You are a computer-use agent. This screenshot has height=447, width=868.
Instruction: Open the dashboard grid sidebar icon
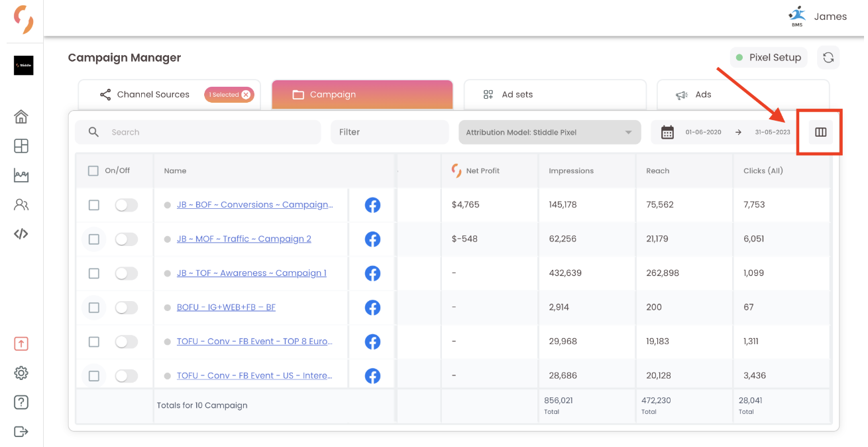pyautogui.click(x=21, y=146)
